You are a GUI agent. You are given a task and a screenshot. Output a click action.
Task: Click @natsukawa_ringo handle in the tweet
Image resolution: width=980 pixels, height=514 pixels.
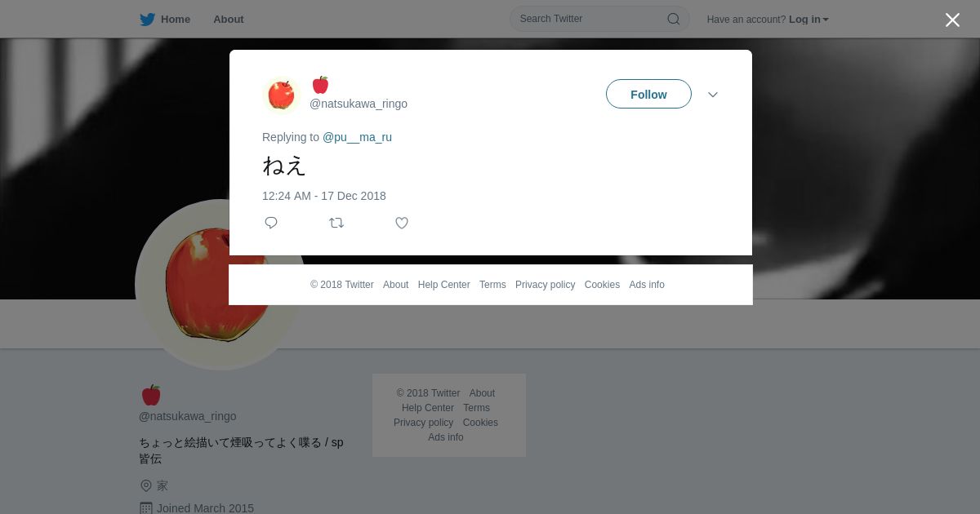pyautogui.click(x=359, y=104)
